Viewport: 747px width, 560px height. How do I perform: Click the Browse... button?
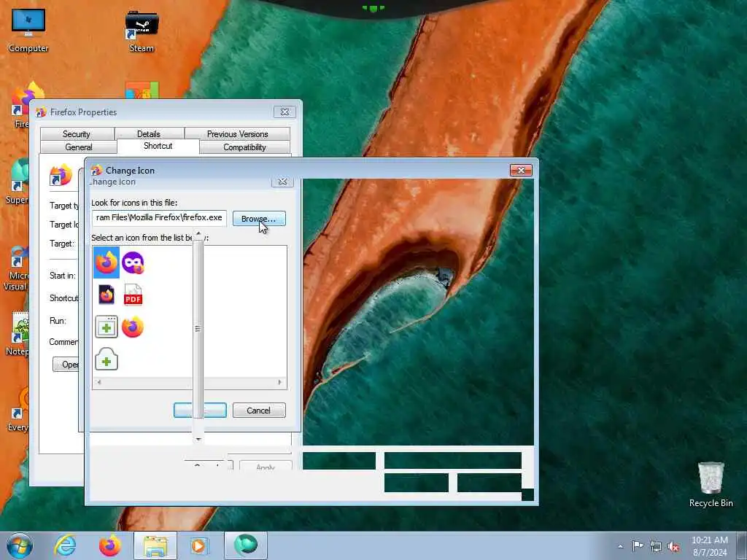click(259, 219)
